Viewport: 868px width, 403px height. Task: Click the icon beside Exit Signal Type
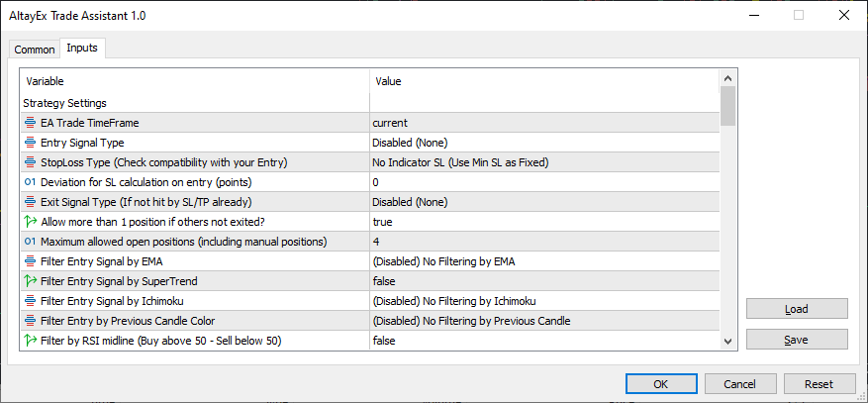coord(31,202)
